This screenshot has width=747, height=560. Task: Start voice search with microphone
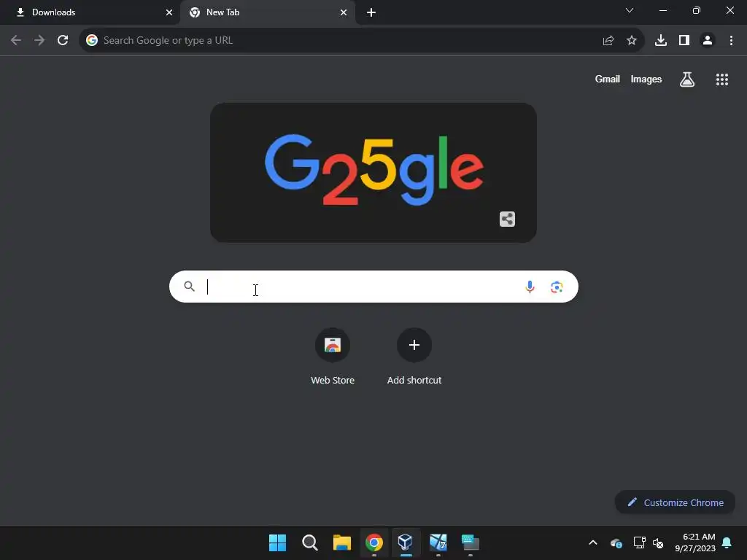[530, 287]
